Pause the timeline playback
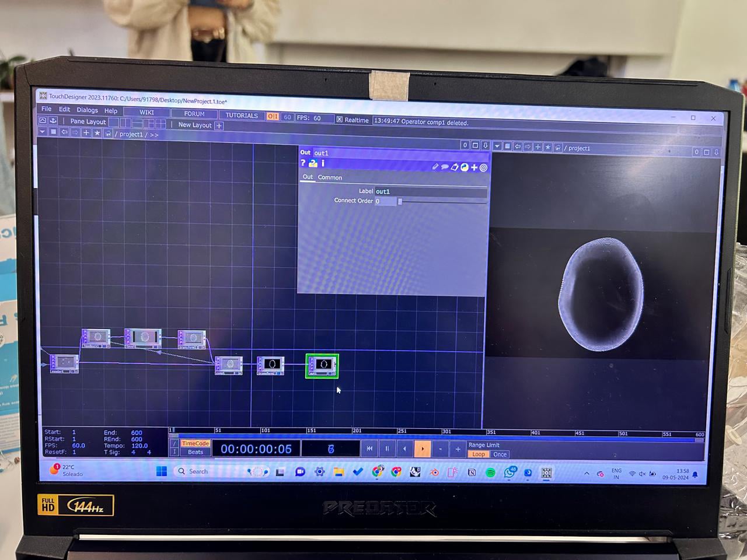747x560 pixels. 387,449
